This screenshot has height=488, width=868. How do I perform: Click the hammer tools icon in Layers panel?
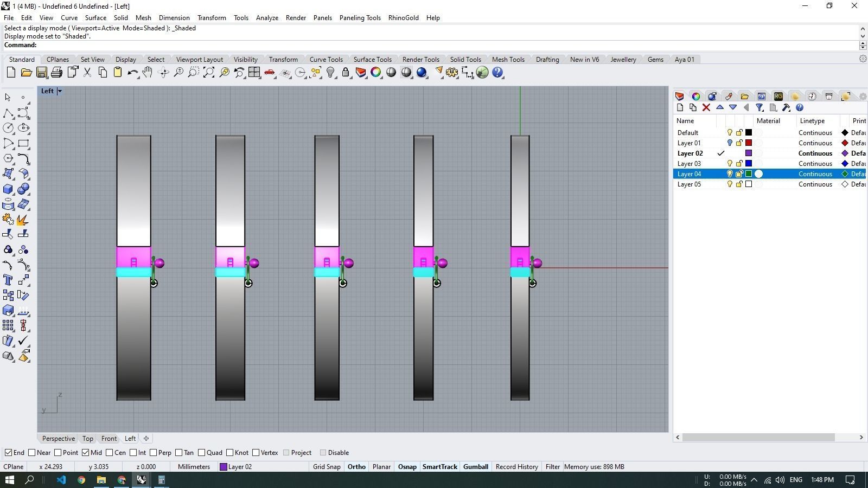click(x=786, y=108)
